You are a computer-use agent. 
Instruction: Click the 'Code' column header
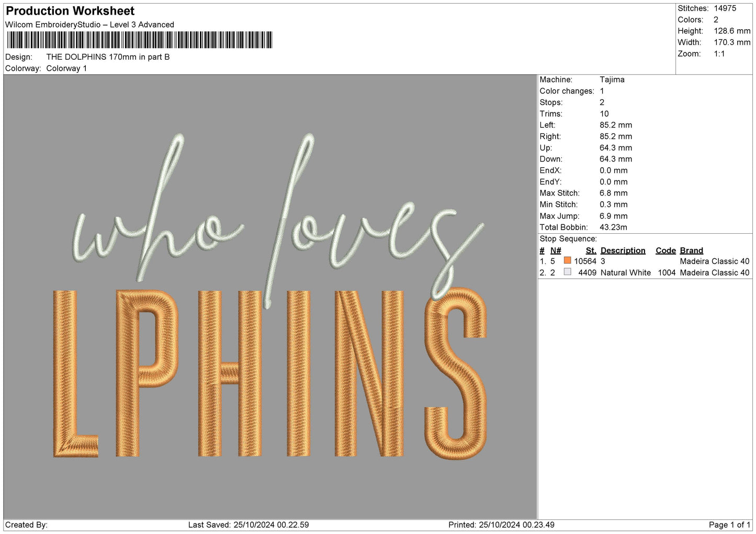665,251
